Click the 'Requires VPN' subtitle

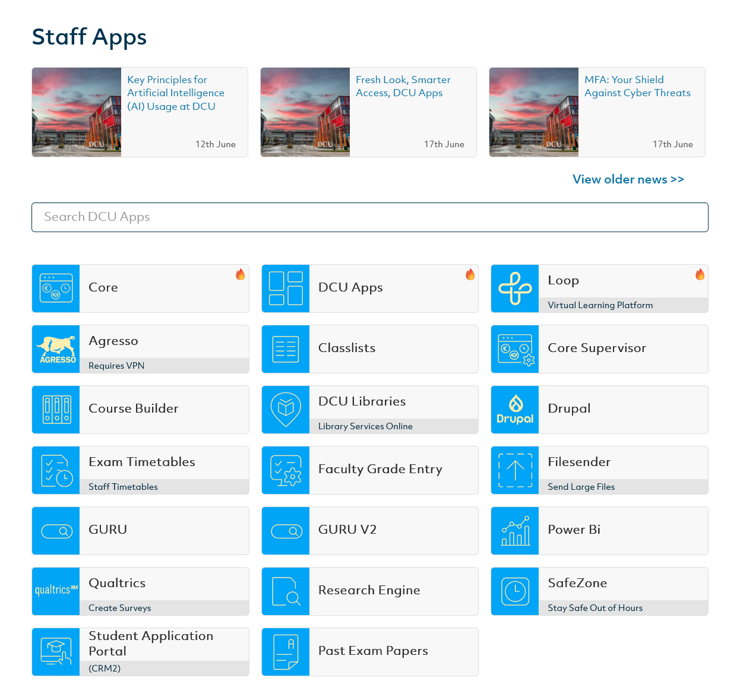[116, 366]
